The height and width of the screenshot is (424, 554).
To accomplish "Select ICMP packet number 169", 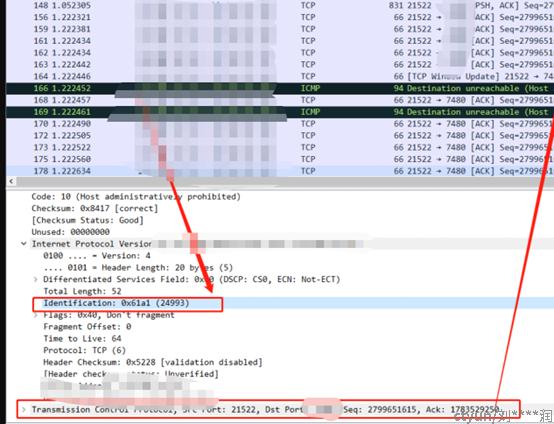I will [280, 112].
